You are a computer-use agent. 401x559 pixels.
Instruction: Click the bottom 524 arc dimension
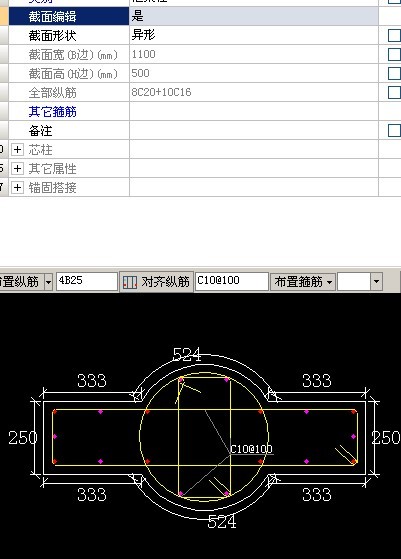click(222, 522)
